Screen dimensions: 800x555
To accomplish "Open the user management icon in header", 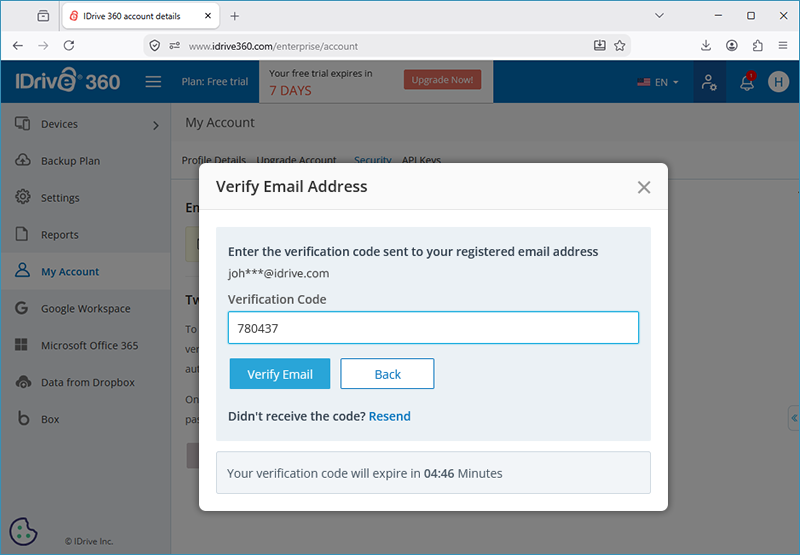I will [x=709, y=82].
